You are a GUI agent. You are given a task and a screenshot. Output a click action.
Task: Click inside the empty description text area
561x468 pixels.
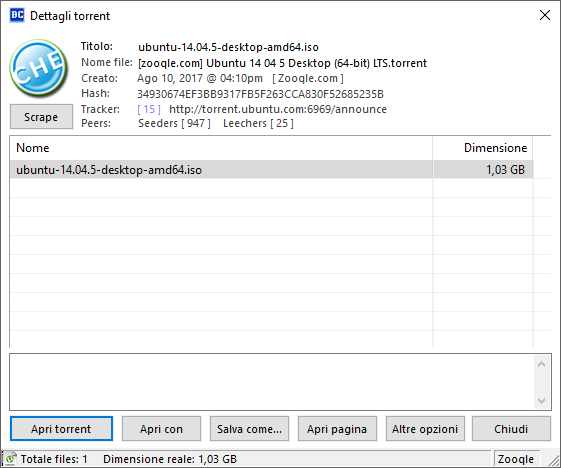(272, 382)
